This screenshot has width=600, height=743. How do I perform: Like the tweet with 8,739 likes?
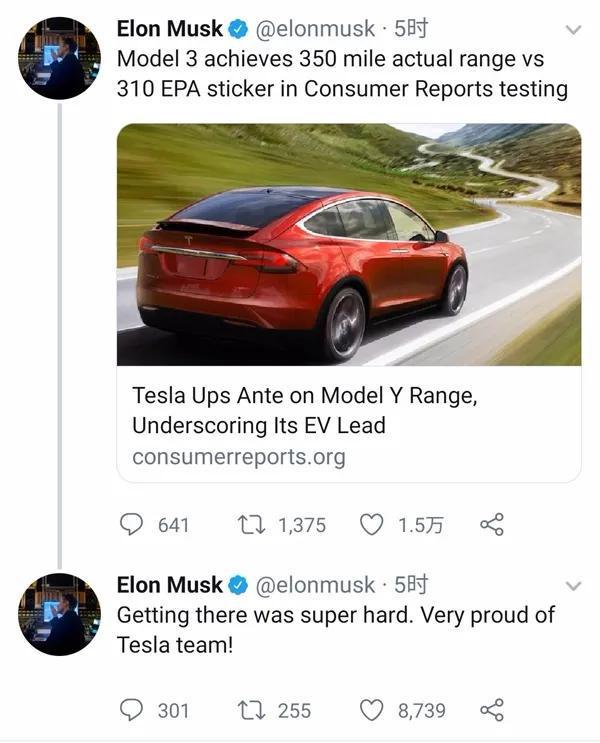pos(371,710)
